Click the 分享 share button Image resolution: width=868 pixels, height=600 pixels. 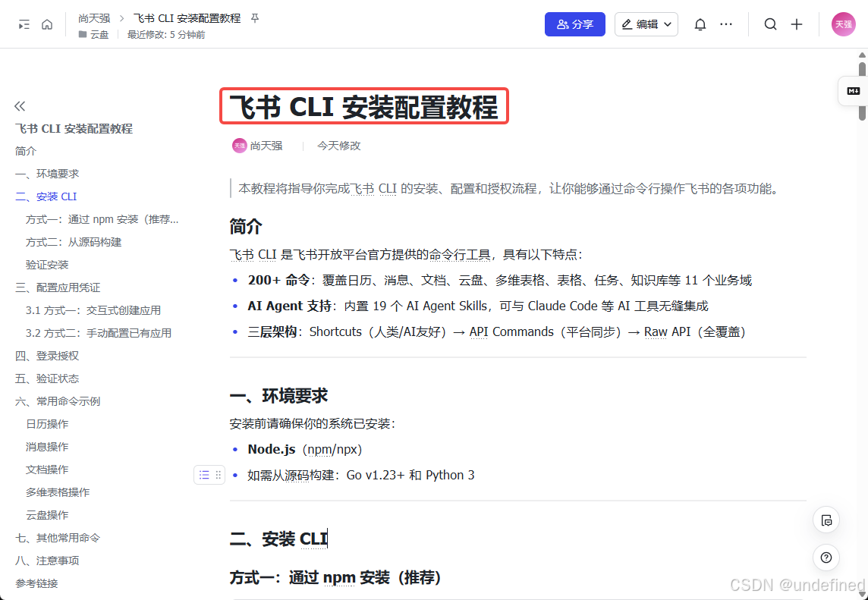point(574,24)
